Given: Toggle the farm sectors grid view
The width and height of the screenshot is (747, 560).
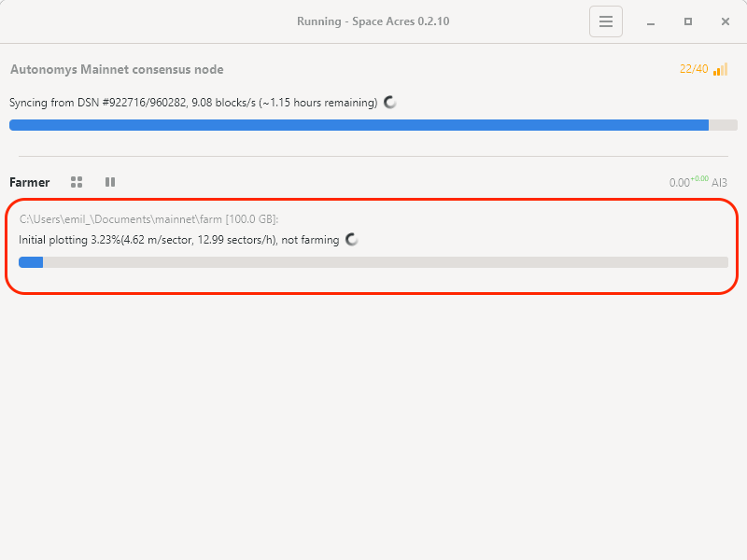Looking at the screenshot, I should coord(77,182).
